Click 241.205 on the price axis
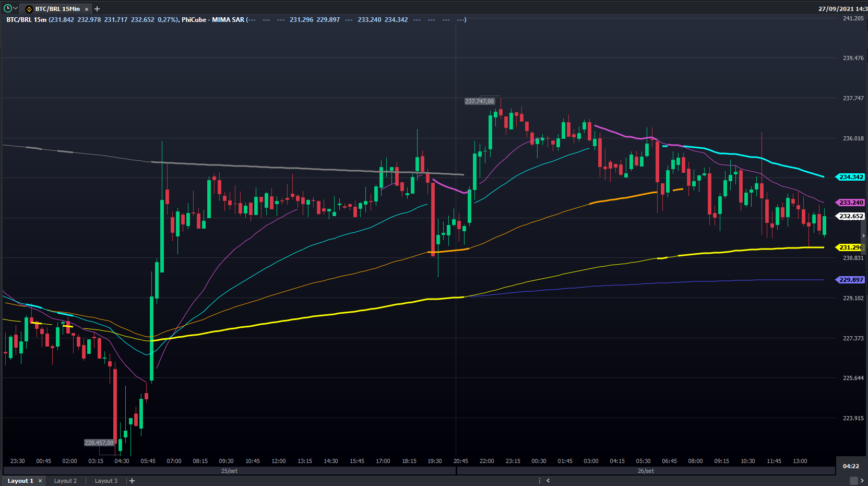The width and height of the screenshot is (868, 486). coord(853,18)
